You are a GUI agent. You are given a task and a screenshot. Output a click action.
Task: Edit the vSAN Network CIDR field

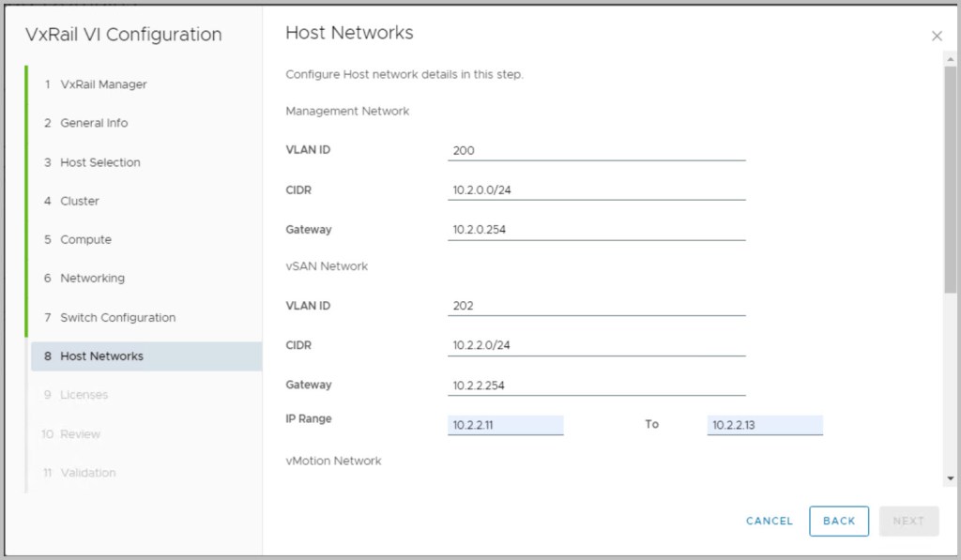pyautogui.click(x=596, y=345)
